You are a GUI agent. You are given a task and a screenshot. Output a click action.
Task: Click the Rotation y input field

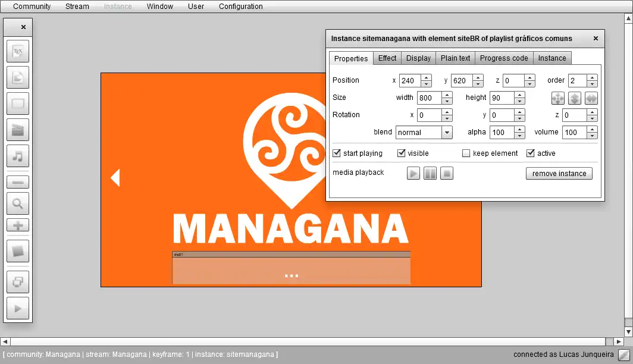[502, 115]
